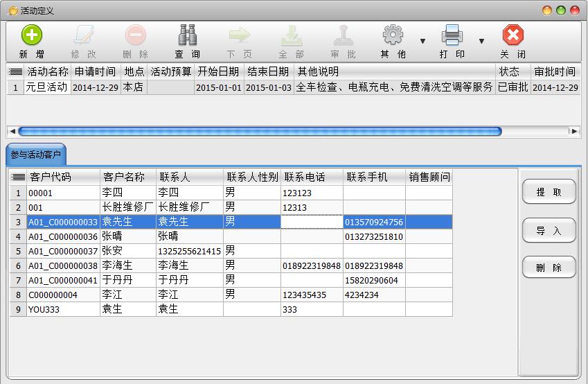The height and width of the screenshot is (384, 588).
Task: Open the column menu icon of customer grid
Action: pos(19,177)
